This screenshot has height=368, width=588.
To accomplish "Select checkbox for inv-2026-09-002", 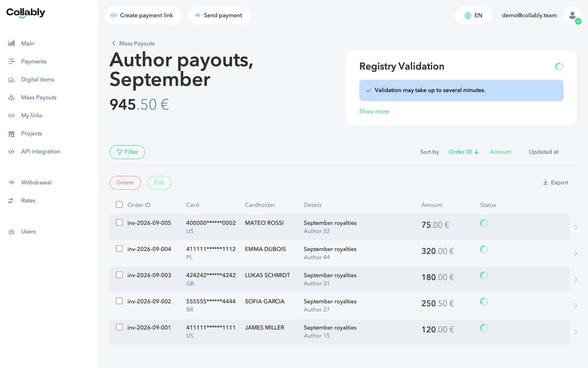I will pos(119,301).
